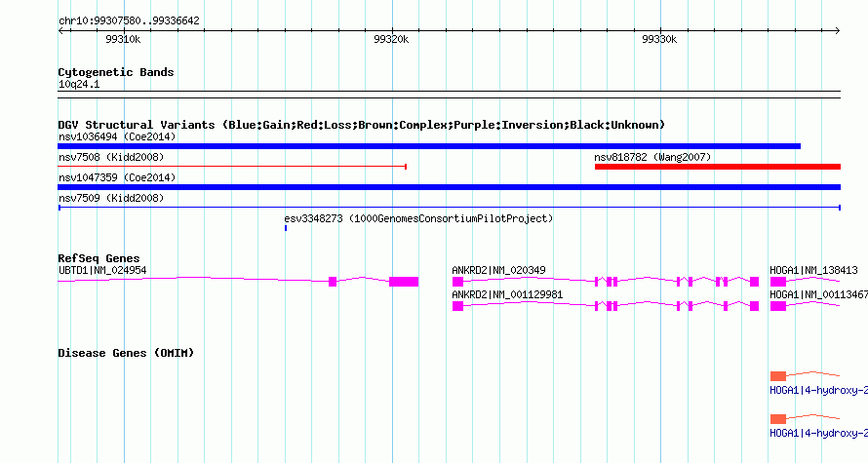Image resolution: width=868 pixels, height=463 pixels.
Task: Click the thin red loss line of nsv7508
Action: [x=232, y=167]
